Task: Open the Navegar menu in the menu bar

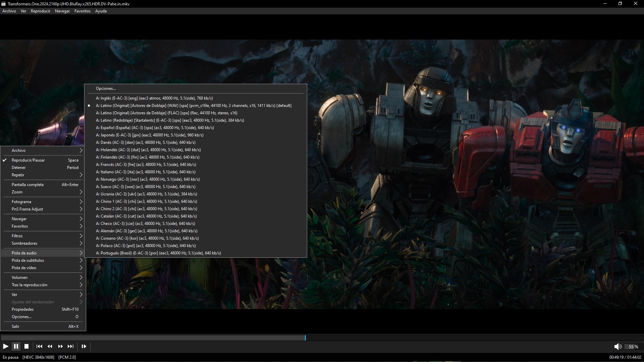Action: click(62, 11)
